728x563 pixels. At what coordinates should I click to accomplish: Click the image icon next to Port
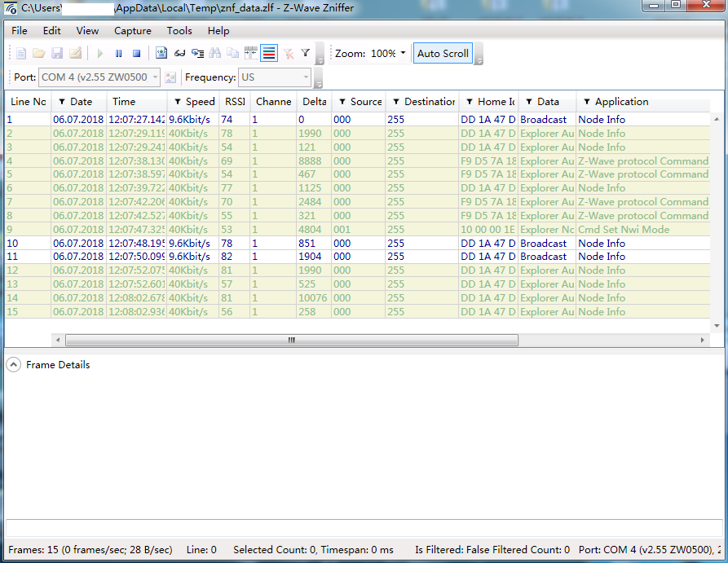pos(170,77)
